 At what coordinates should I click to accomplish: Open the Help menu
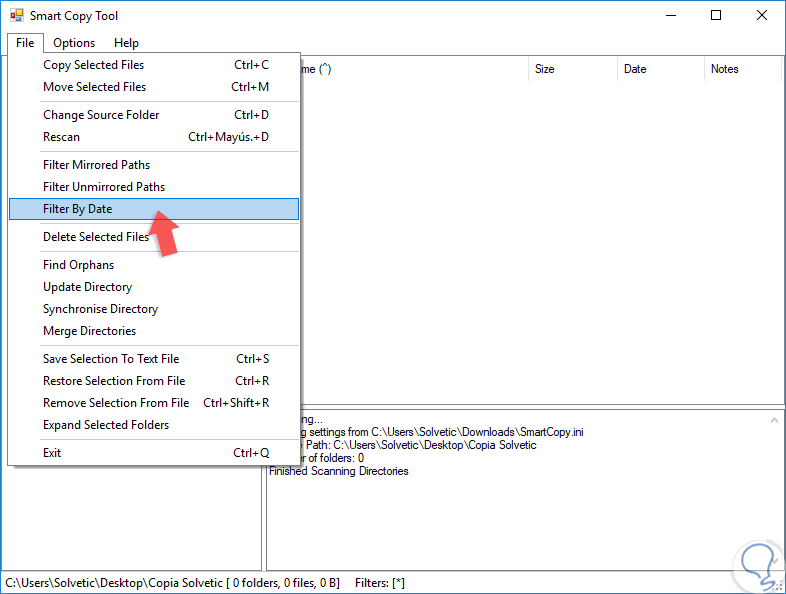pyautogui.click(x=126, y=43)
